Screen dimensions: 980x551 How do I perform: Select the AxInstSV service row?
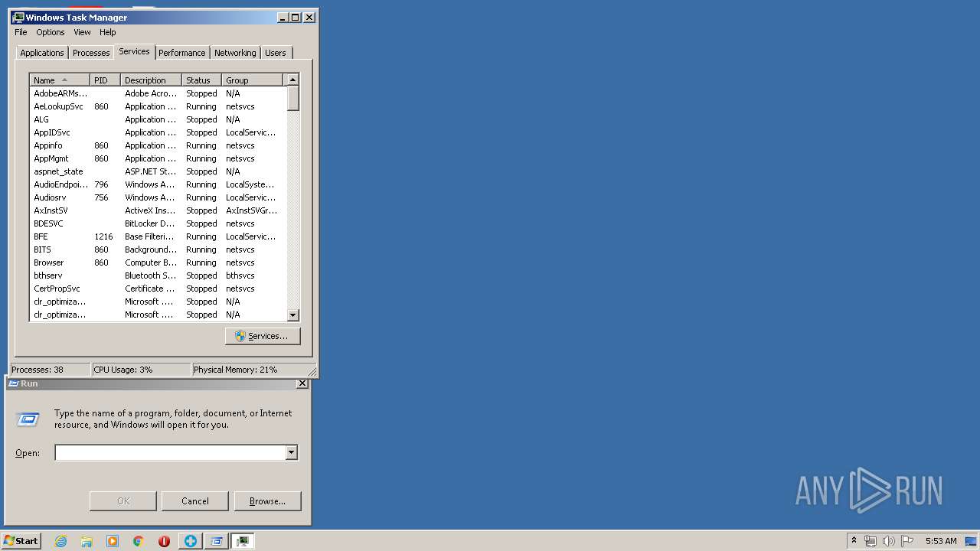158,210
